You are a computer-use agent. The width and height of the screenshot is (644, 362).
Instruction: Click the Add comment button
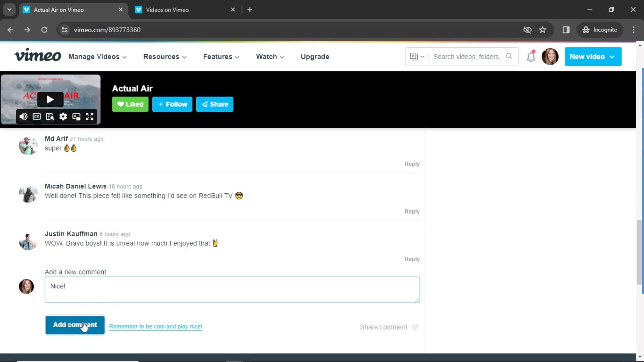[75, 325]
